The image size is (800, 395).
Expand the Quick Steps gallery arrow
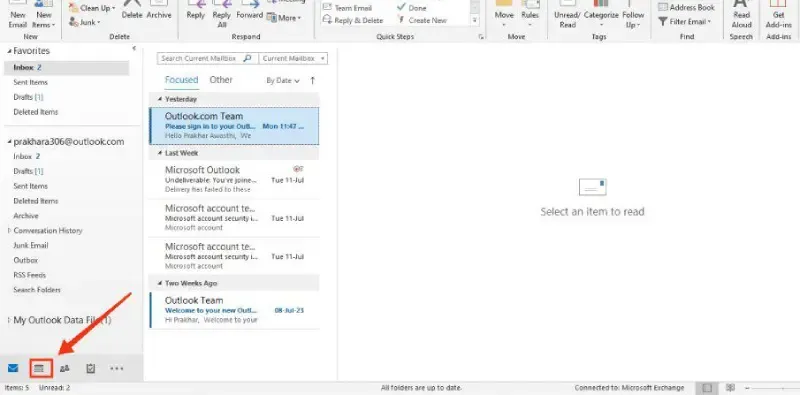(x=475, y=20)
